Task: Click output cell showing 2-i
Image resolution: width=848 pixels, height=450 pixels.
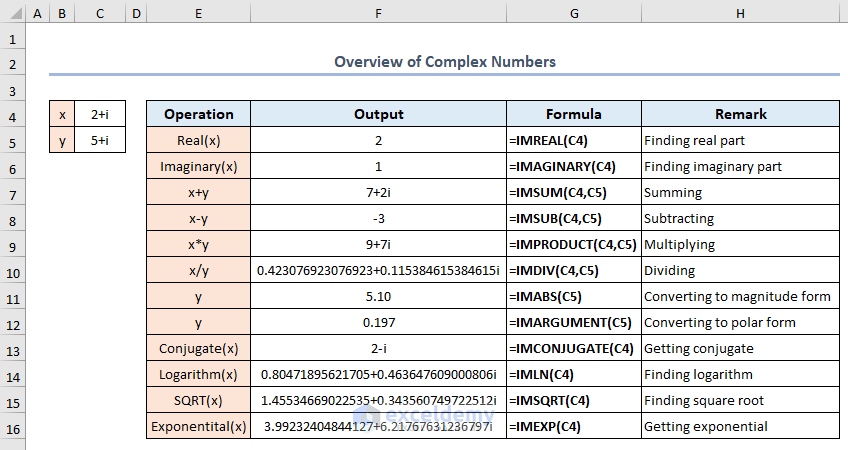Action: point(379,348)
